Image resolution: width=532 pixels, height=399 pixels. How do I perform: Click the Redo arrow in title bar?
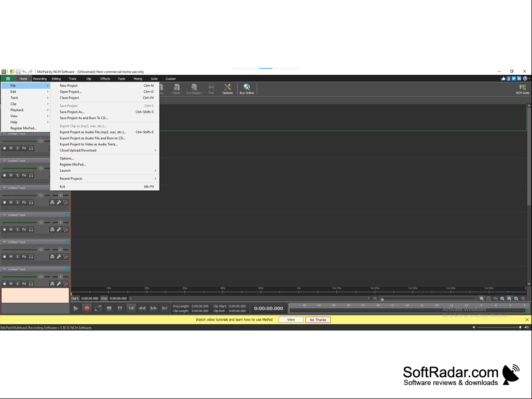30,72
